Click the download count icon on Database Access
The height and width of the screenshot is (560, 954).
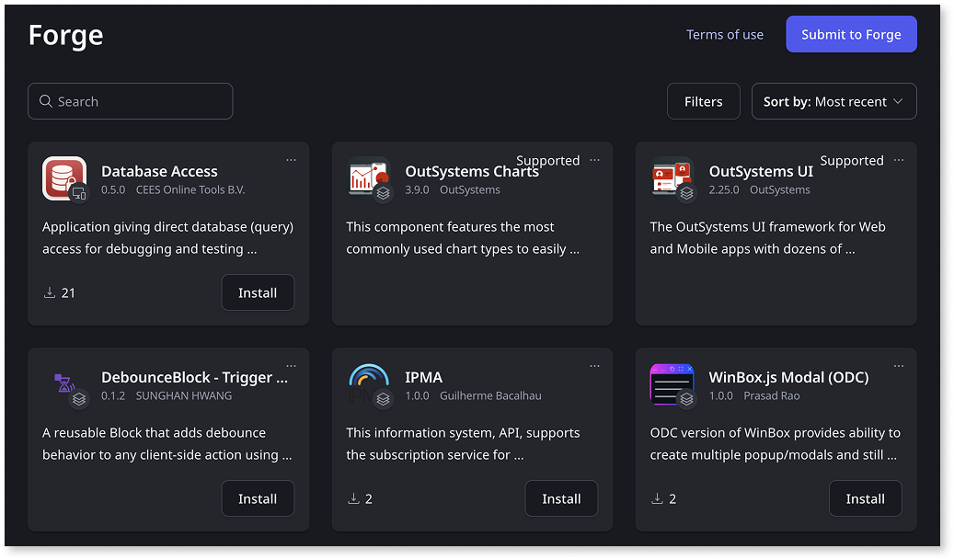(x=49, y=291)
